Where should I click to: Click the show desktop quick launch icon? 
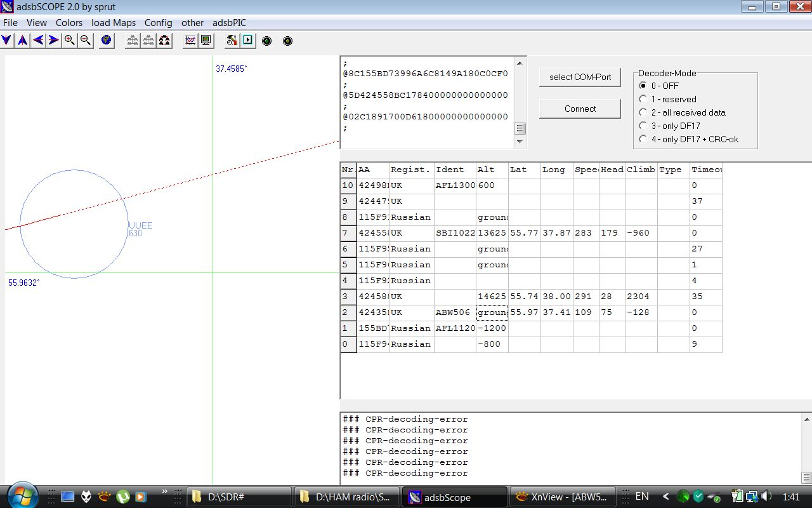[68, 497]
